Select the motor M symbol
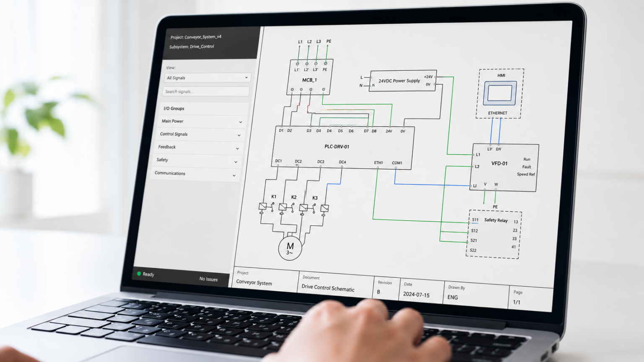Viewport: 644px width, 362px height. (290, 248)
